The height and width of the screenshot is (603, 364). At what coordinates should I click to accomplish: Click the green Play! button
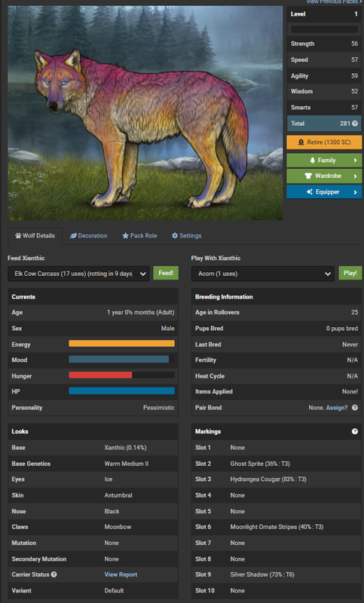pyautogui.click(x=350, y=273)
